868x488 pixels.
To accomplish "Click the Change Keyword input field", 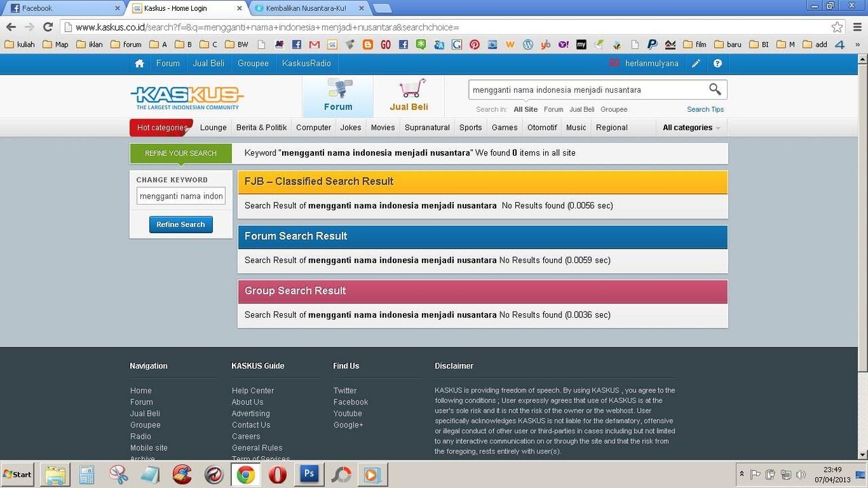I will point(181,196).
